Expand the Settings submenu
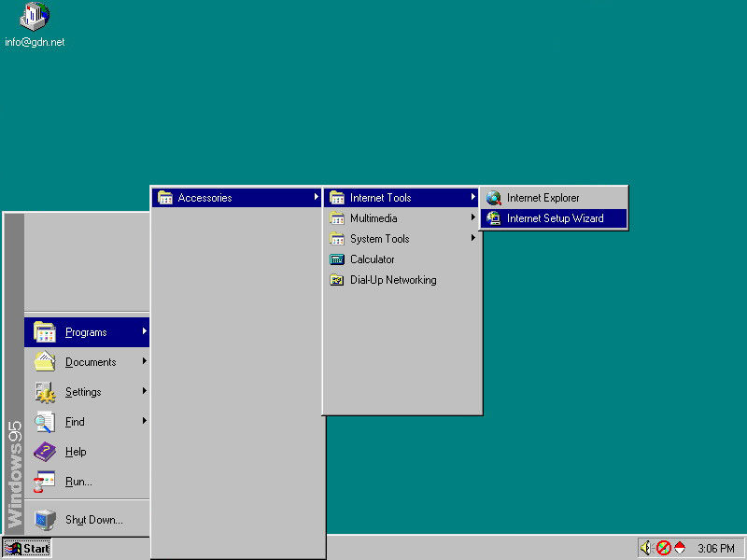The height and width of the screenshot is (560, 747). 83,392
